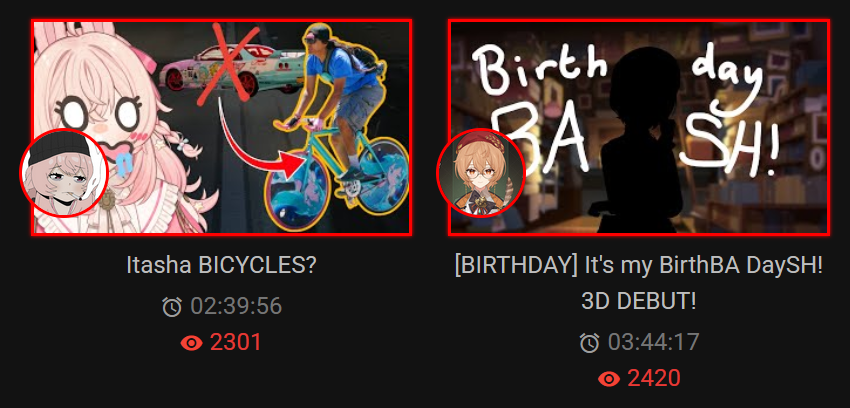850x408 pixels.
Task: Click the 03:44:17 stream duration
Action: [x=654, y=342]
